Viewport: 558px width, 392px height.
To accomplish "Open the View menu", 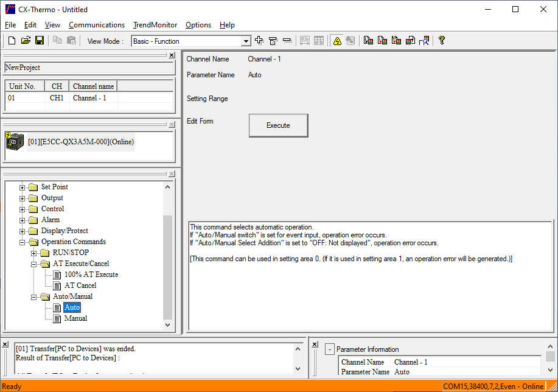I will tap(52, 25).
